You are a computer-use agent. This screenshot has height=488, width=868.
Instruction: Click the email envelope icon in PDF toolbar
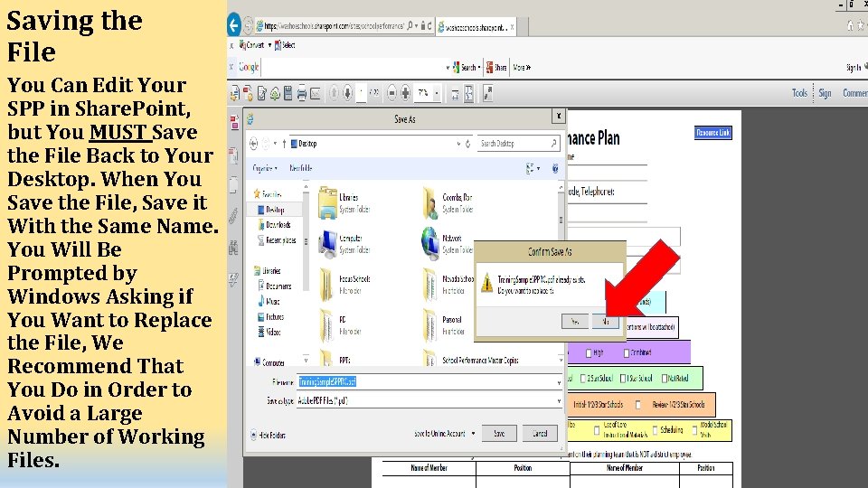[x=316, y=93]
